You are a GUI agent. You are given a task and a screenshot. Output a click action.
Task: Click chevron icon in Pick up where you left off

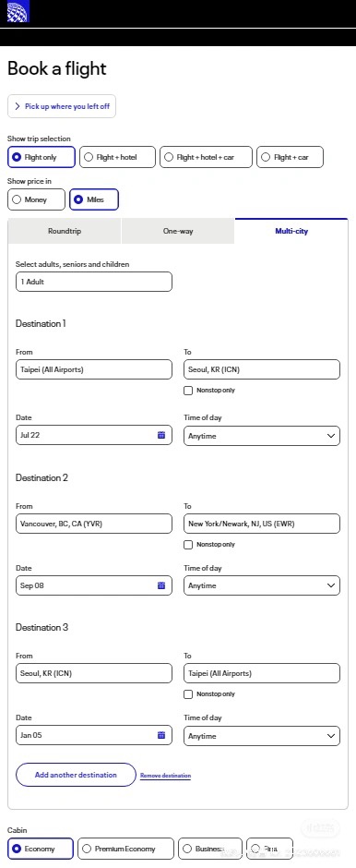(x=18, y=106)
